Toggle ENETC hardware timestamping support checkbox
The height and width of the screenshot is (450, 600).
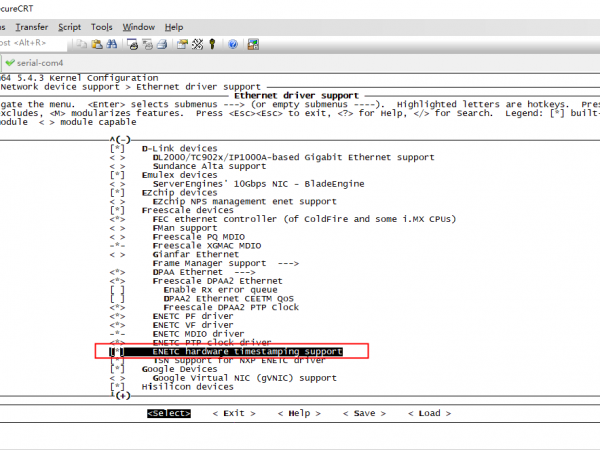(x=118, y=351)
